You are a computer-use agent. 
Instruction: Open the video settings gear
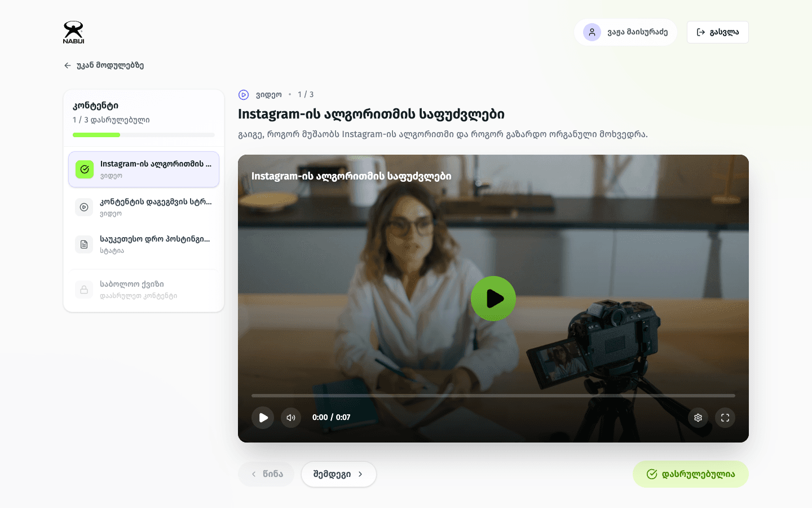click(698, 418)
